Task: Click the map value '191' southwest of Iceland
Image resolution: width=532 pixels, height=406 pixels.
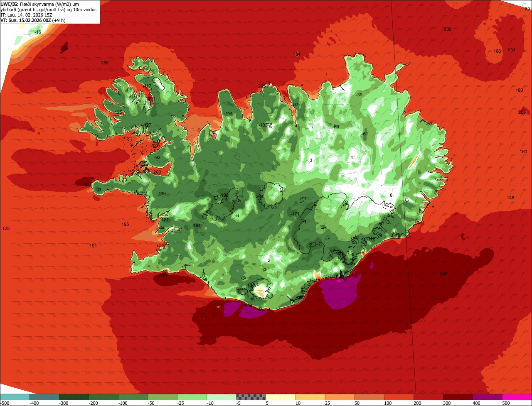Action: click(93, 246)
